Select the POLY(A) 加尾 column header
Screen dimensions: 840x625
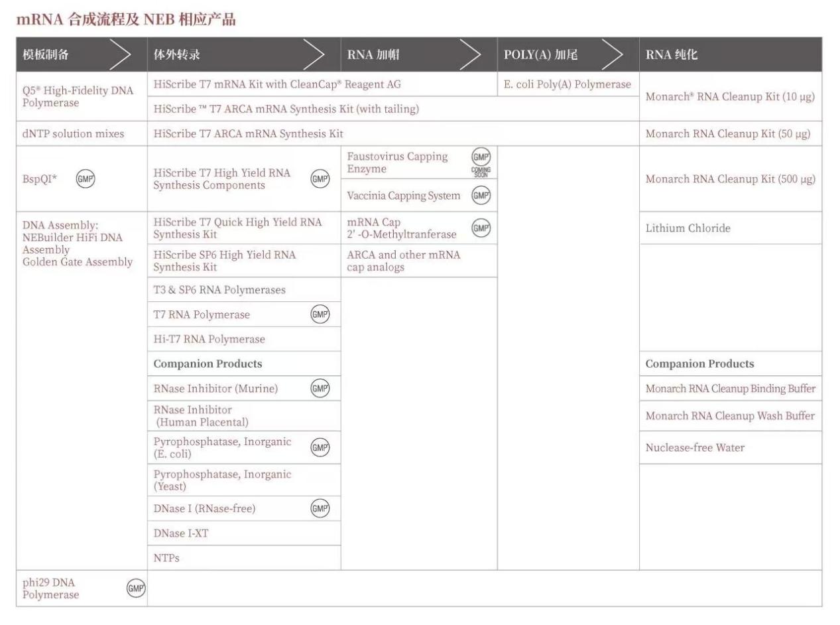pyautogui.click(x=540, y=55)
